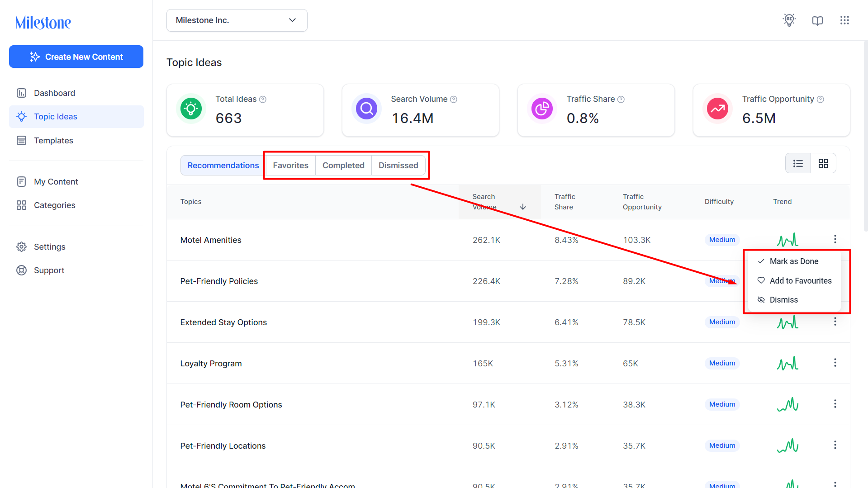Click trend sparkline for Pet-Friendly Locations
Image resolution: width=868 pixels, height=488 pixels.
pyautogui.click(x=788, y=445)
